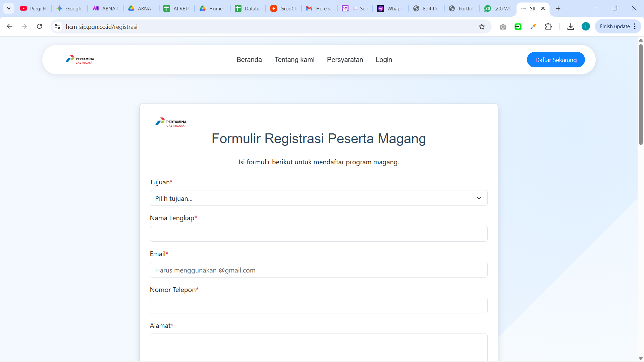Switch to the GroqCloud tab
Image resolution: width=644 pixels, height=362 pixels.
click(x=284, y=8)
